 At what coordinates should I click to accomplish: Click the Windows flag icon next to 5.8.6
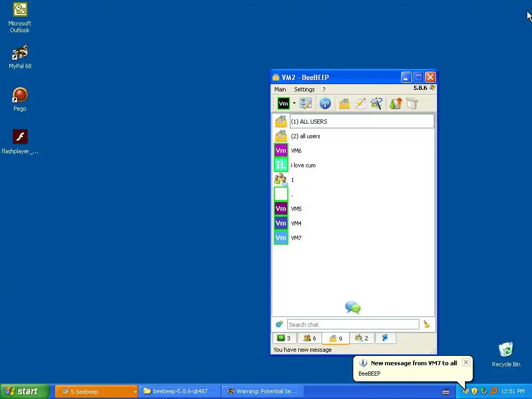[432, 88]
